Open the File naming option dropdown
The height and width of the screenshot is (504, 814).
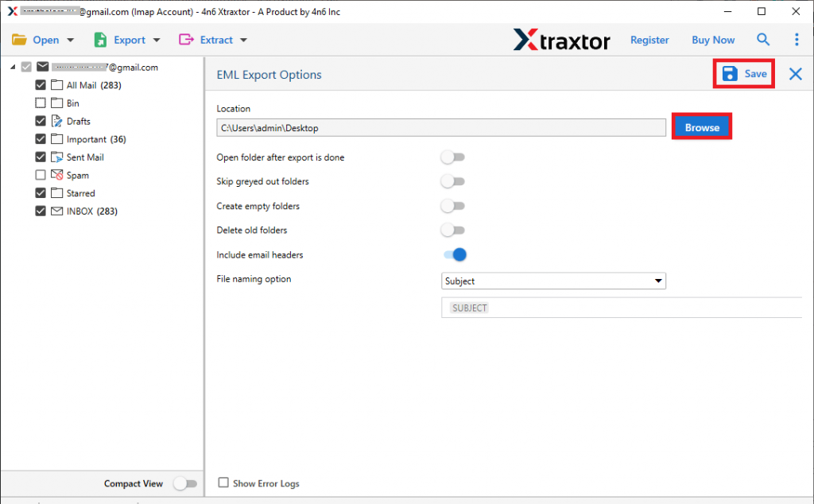(553, 281)
